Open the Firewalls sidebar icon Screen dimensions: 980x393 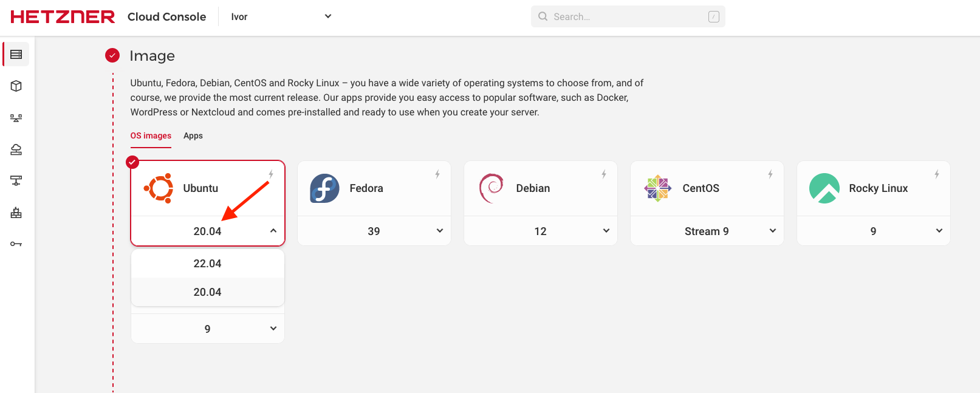(16, 213)
